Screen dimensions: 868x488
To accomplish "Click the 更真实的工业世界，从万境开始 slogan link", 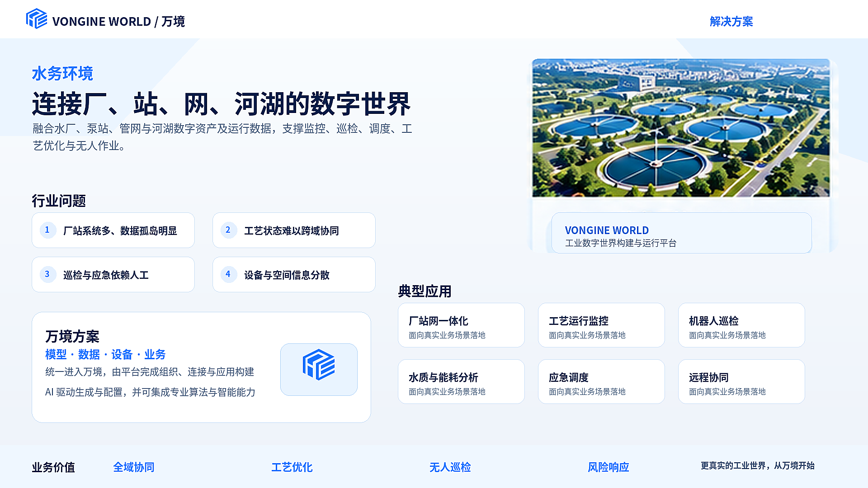I will pos(758,465).
